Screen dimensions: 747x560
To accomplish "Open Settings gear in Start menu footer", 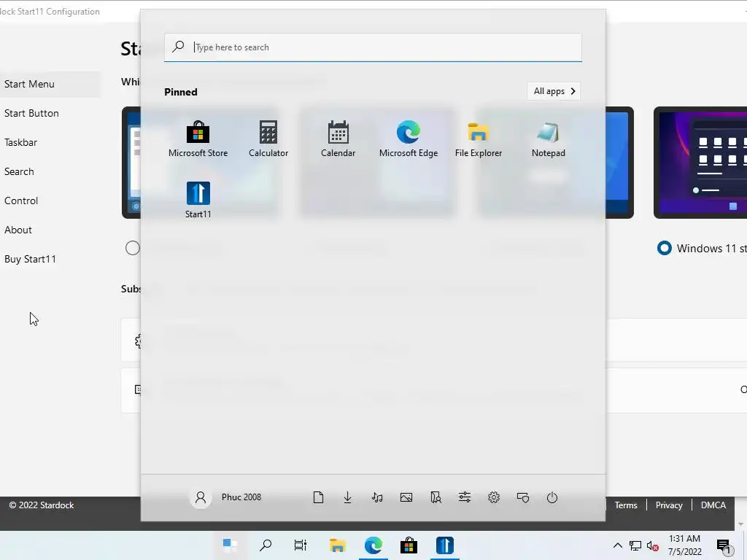I will (494, 497).
